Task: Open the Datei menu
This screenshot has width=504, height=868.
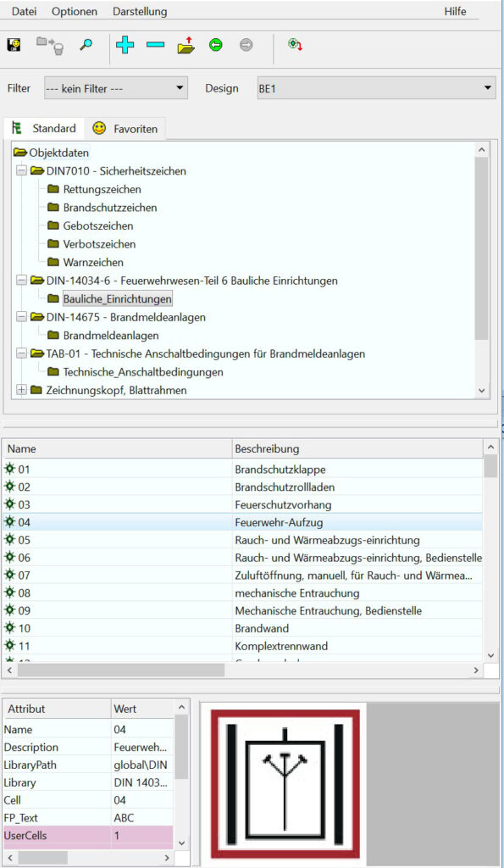Action: click(x=25, y=11)
